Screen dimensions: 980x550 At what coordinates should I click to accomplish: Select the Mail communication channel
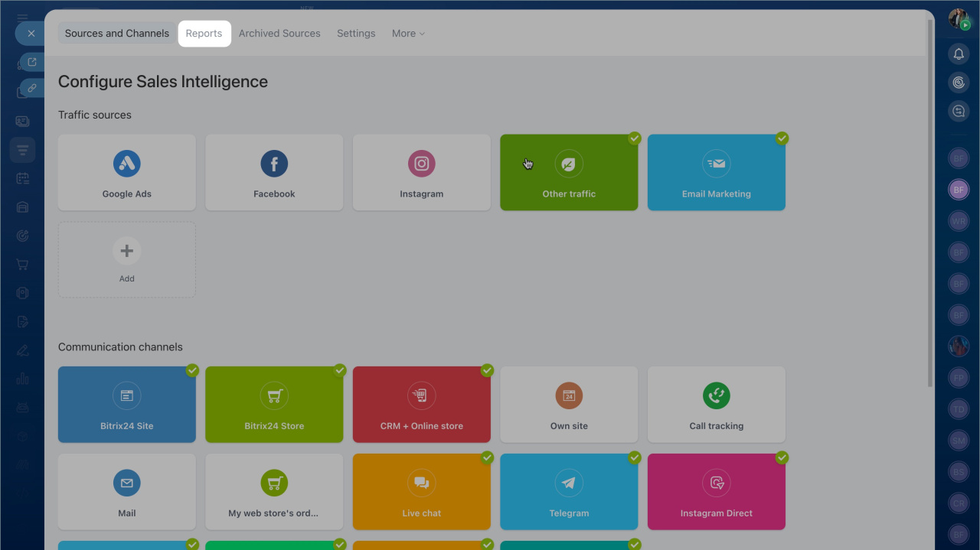(127, 492)
